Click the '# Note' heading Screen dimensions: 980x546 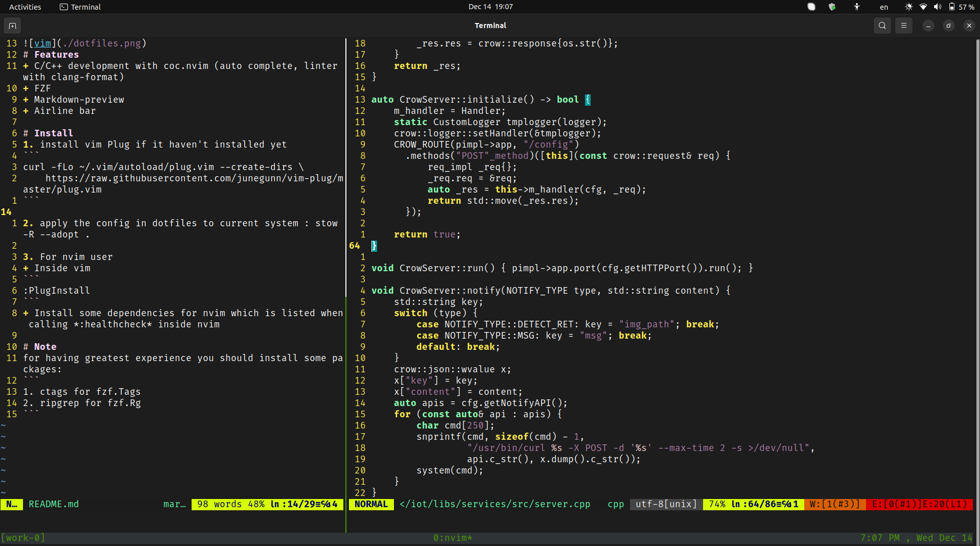[40, 347]
